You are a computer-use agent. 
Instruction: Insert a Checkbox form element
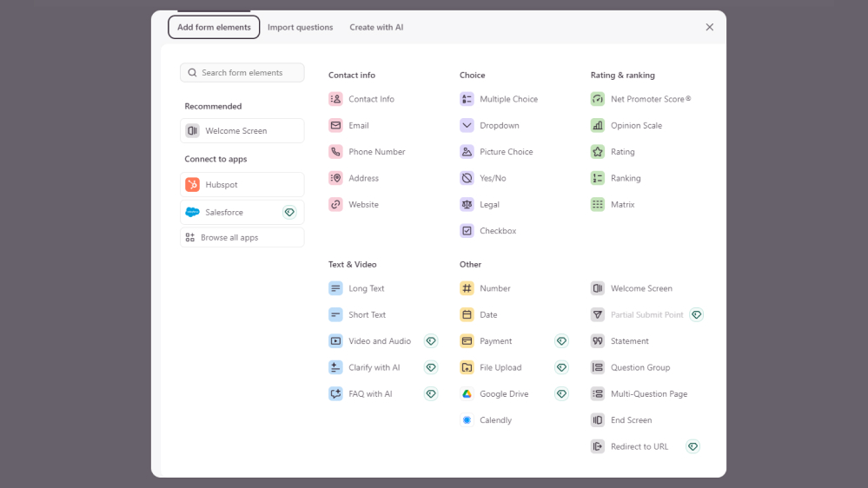pos(497,231)
